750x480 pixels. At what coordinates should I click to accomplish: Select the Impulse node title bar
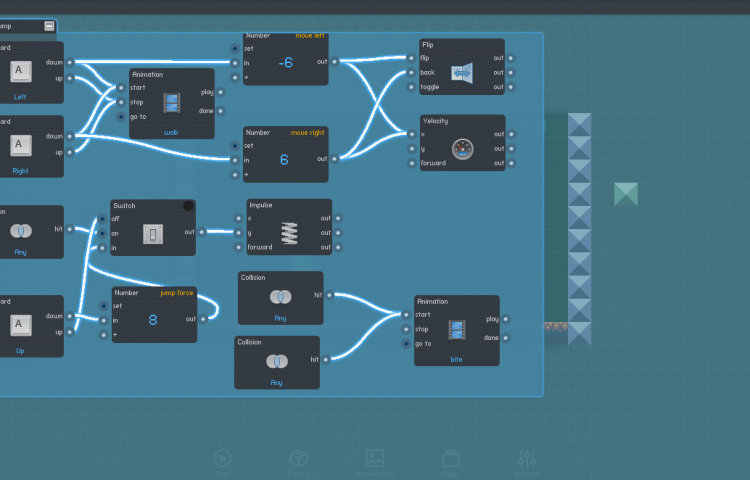pyautogui.click(x=289, y=205)
